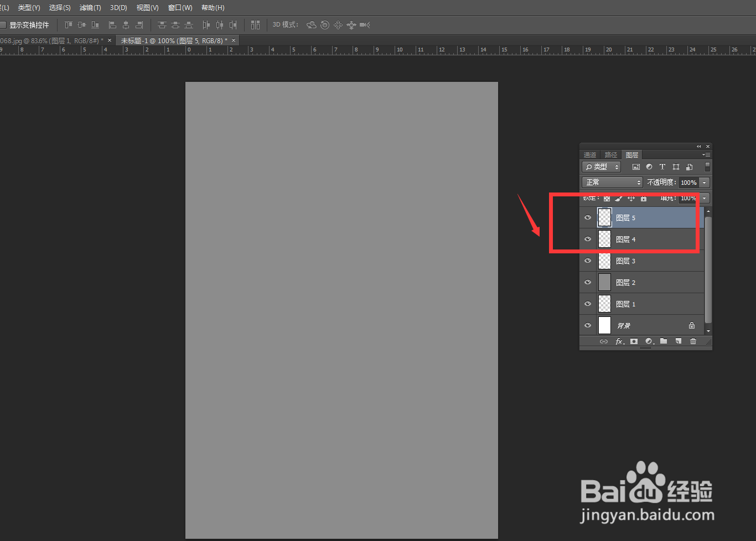Image resolution: width=756 pixels, height=541 pixels.
Task: Click the distribute left edges icon
Action: [206, 25]
